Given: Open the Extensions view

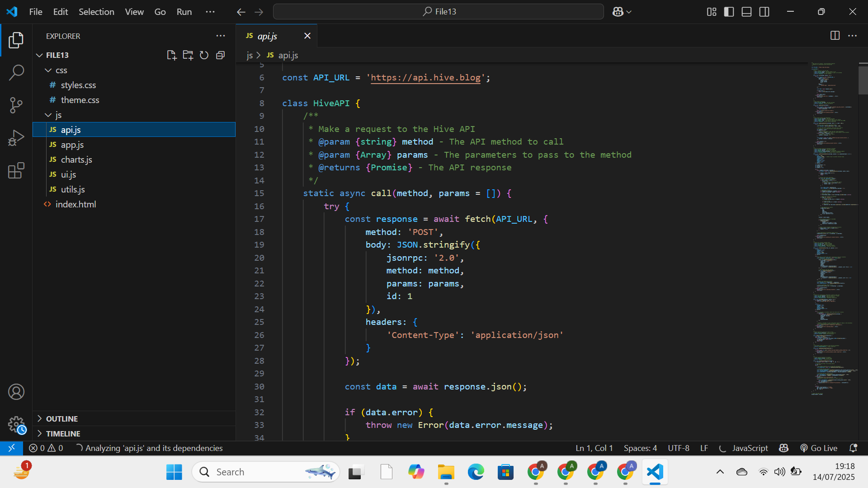Looking at the screenshot, I should 16,170.
